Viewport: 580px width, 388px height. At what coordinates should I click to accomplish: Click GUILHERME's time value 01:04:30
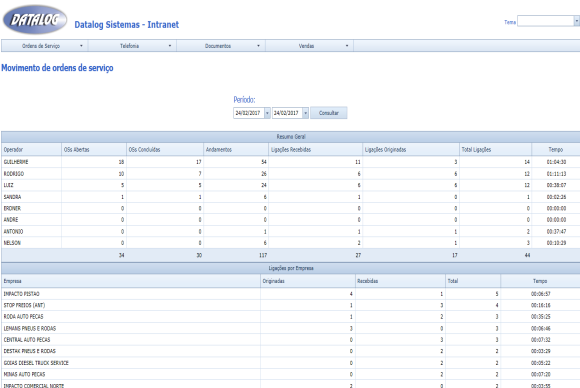[x=556, y=162]
